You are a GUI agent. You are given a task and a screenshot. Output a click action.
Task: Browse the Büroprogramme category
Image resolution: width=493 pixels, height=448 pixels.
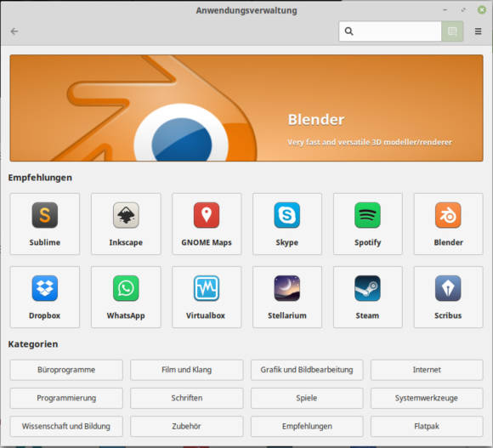coord(66,370)
